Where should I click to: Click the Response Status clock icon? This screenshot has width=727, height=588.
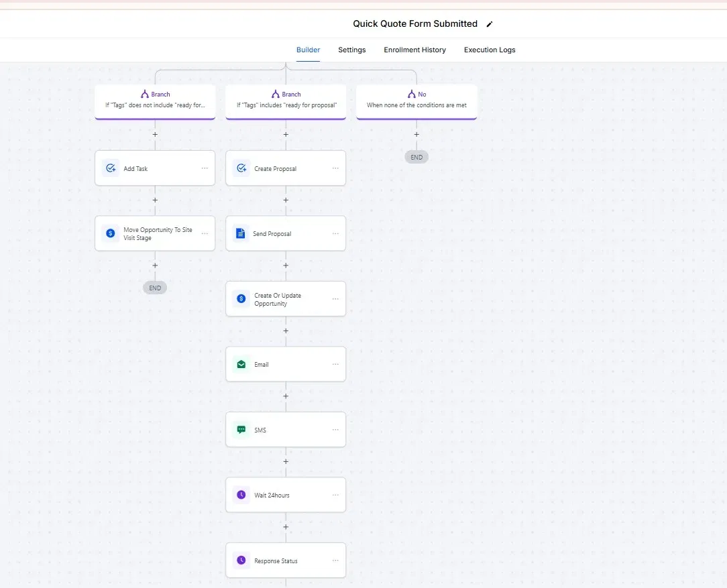241,561
